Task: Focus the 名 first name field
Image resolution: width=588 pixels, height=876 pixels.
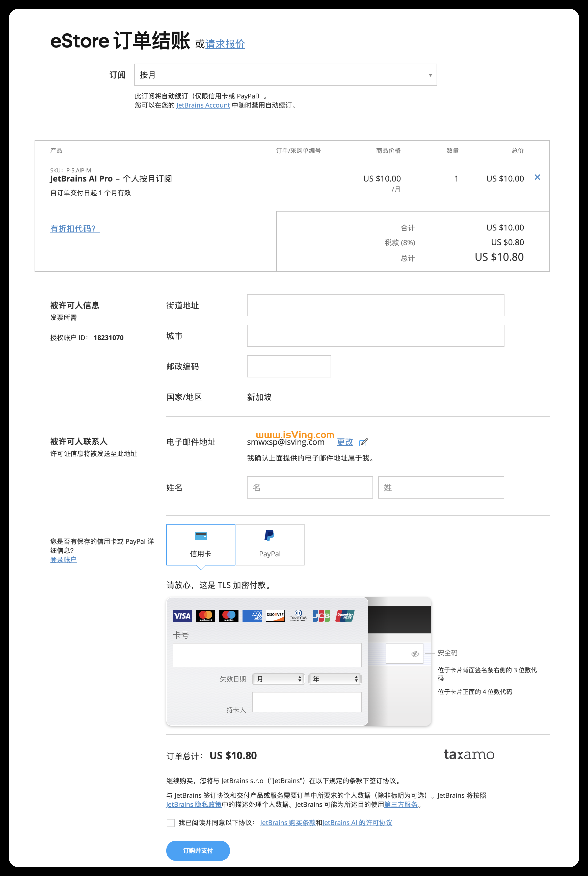Action: pos(310,487)
